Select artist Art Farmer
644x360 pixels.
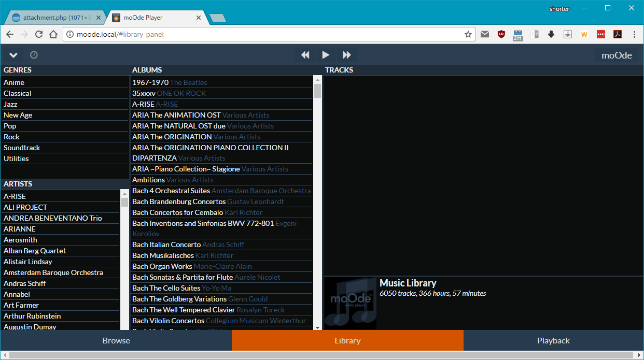click(x=60, y=305)
